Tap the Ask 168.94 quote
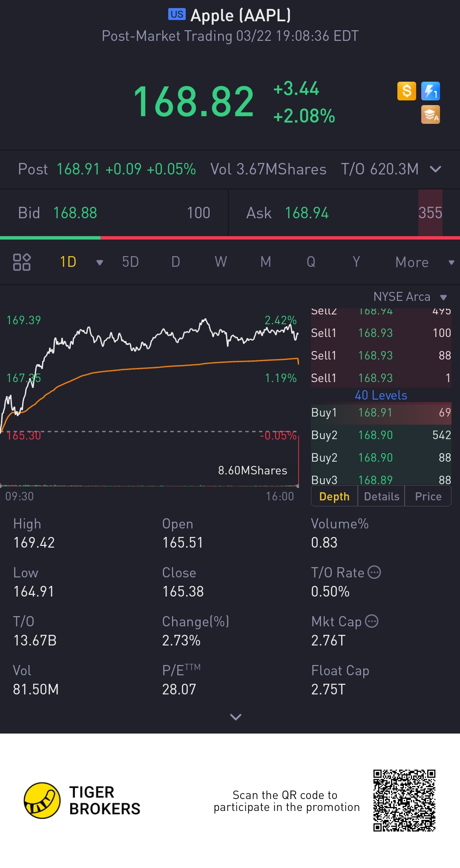The image size is (460, 868). click(x=344, y=213)
